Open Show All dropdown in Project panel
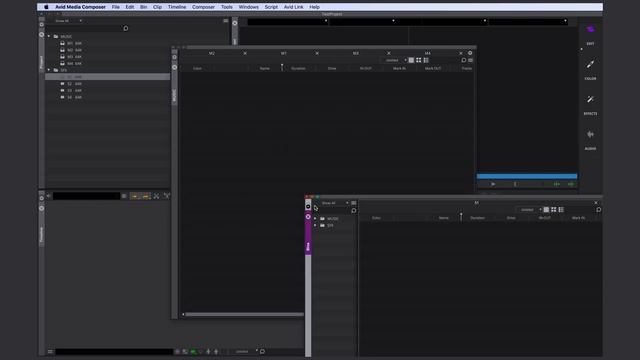Screen dimensions: 640x360 click(x=68, y=20)
